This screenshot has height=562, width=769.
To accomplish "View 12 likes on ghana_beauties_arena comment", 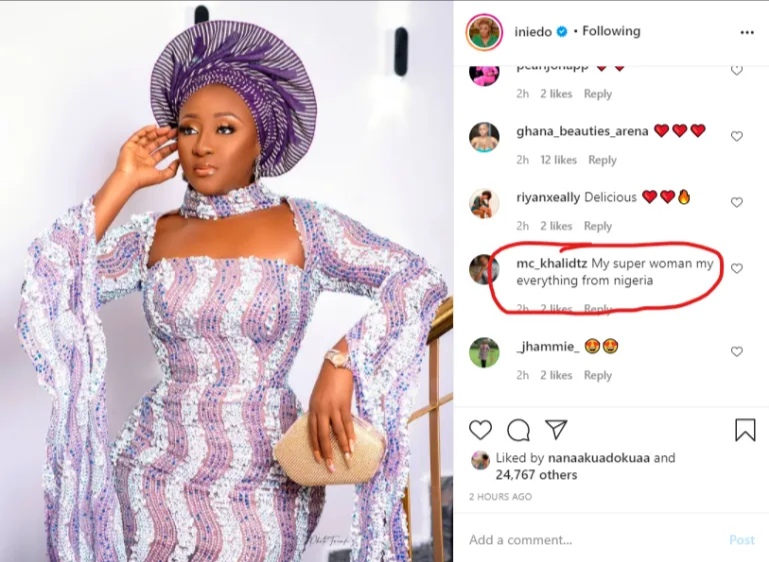I will click(x=559, y=160).
